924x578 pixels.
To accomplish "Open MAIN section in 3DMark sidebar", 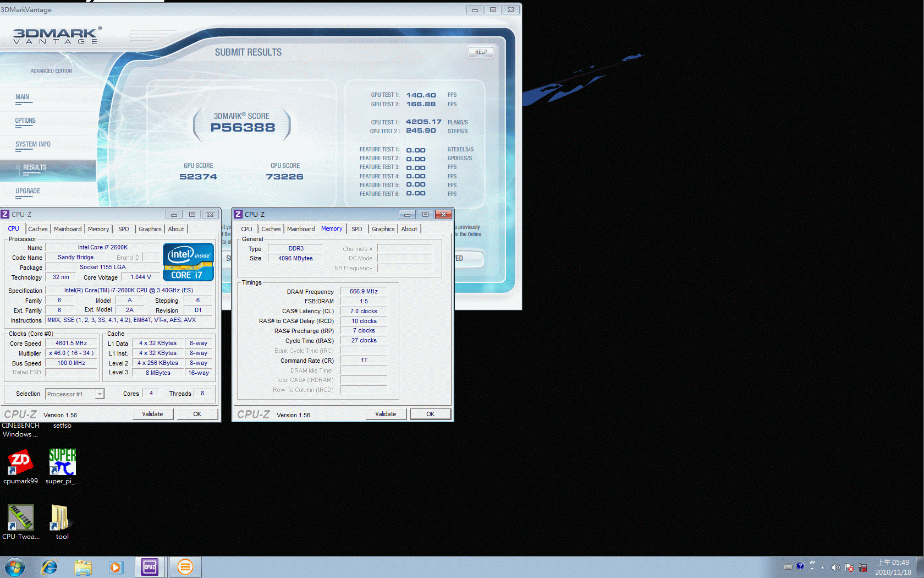I will point(23,97).
